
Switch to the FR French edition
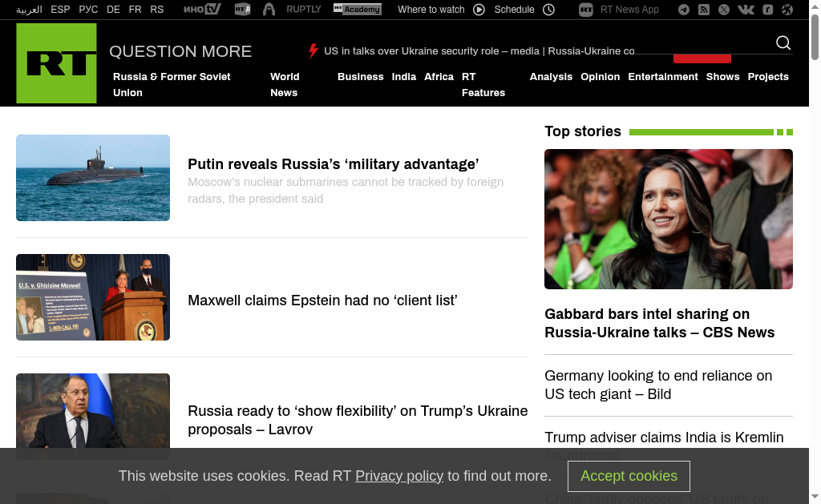(135, 10)
